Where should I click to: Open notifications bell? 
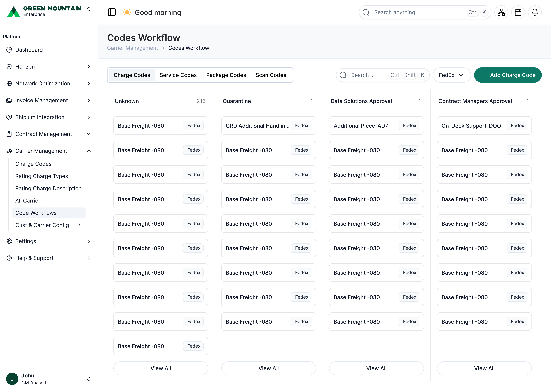click(x=535, y=12)
